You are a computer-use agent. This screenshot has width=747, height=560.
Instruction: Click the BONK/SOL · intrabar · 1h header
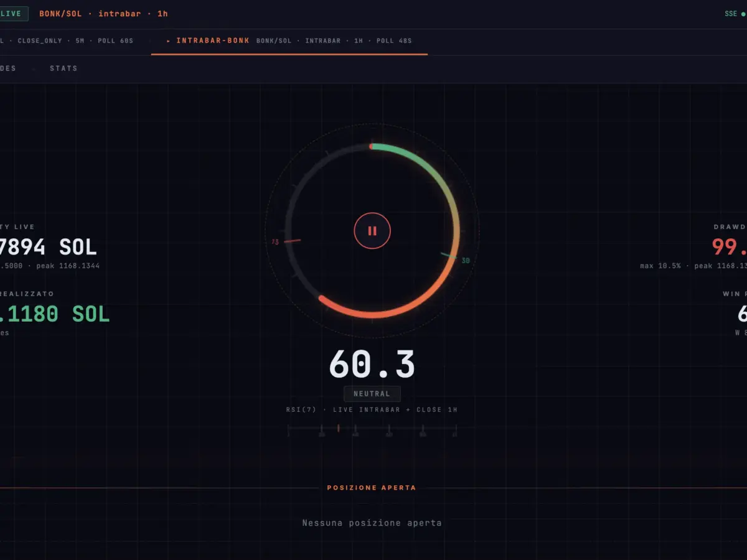[103, 14]
